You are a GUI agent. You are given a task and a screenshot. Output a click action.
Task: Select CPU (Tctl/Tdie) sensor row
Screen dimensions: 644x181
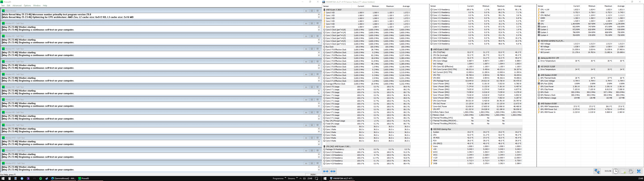476,52
